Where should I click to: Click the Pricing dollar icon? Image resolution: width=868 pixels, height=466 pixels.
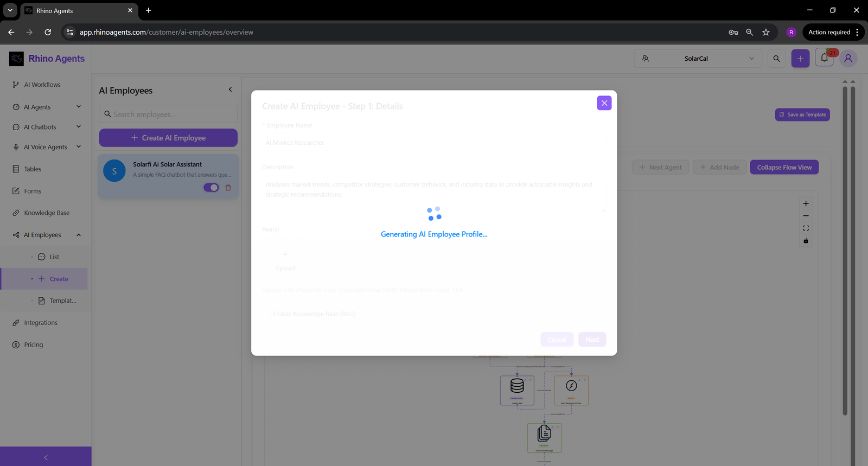coord(16,345)
